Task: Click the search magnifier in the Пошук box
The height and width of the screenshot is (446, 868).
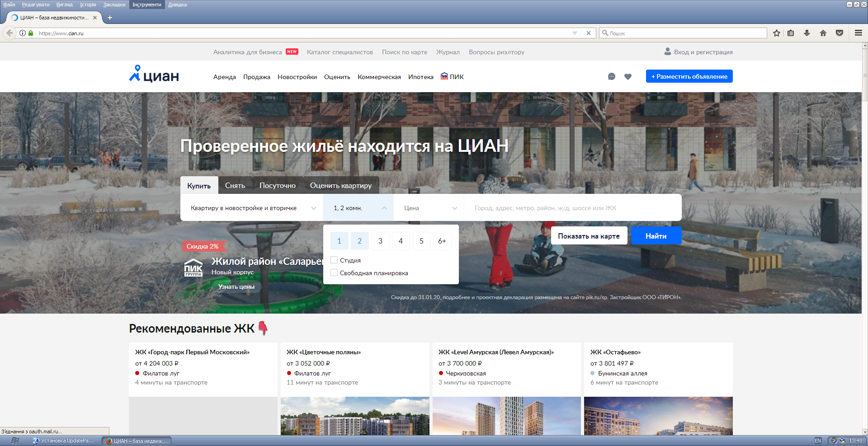Action: (x=605, y=33)
